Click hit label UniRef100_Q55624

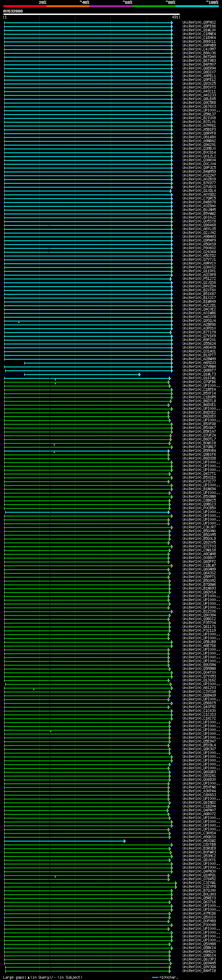[x=199, y=343]
